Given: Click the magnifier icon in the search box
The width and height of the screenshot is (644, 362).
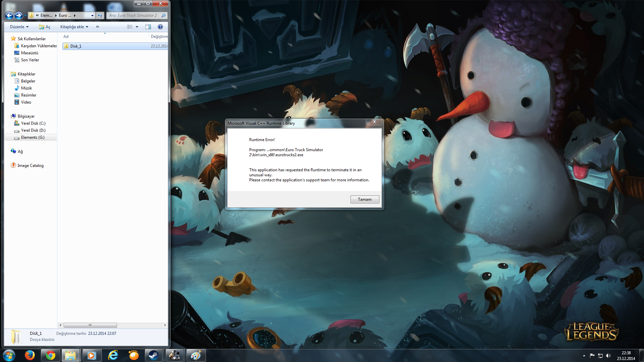Looking at the screenshot, I should click(163, 15).
